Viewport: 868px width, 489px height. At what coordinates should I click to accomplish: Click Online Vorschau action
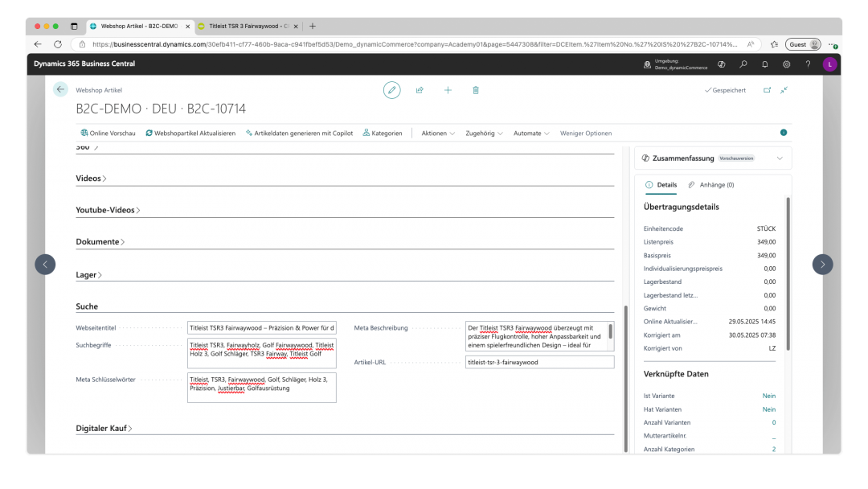pos(108,133)
